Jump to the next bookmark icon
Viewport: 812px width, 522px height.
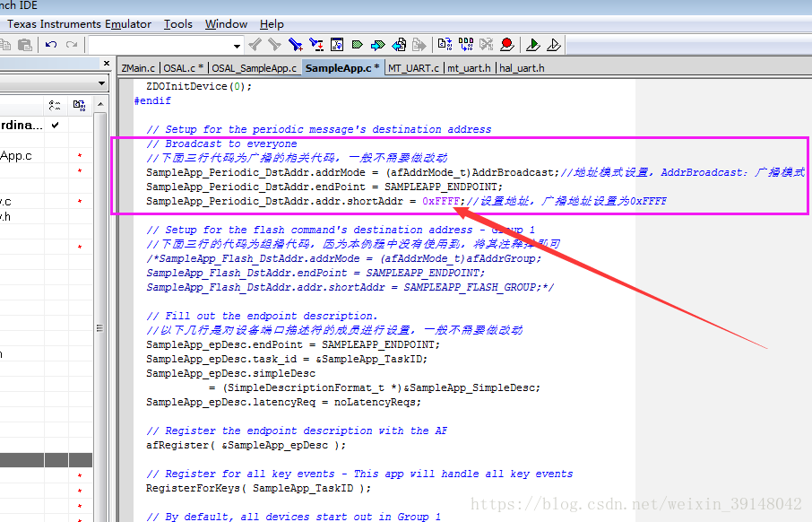pyautogui.click(x=378, y=45)
